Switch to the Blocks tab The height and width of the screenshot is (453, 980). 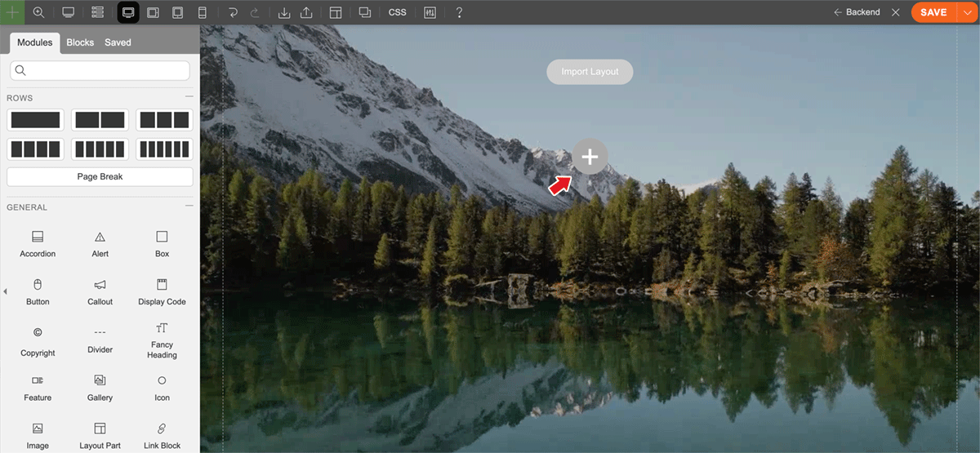[x=80, y=42]
